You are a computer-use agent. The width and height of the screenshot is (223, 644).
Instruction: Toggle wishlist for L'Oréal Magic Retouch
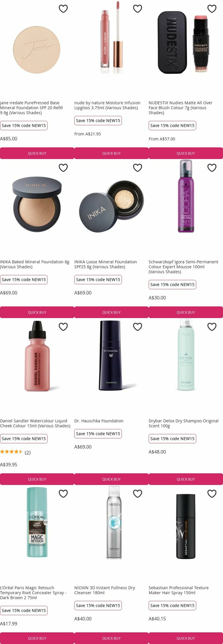point(63,494)
